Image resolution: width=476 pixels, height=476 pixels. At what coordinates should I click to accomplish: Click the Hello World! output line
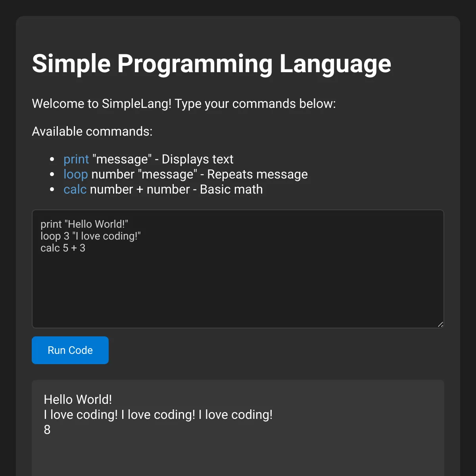(x=78, y=399)
